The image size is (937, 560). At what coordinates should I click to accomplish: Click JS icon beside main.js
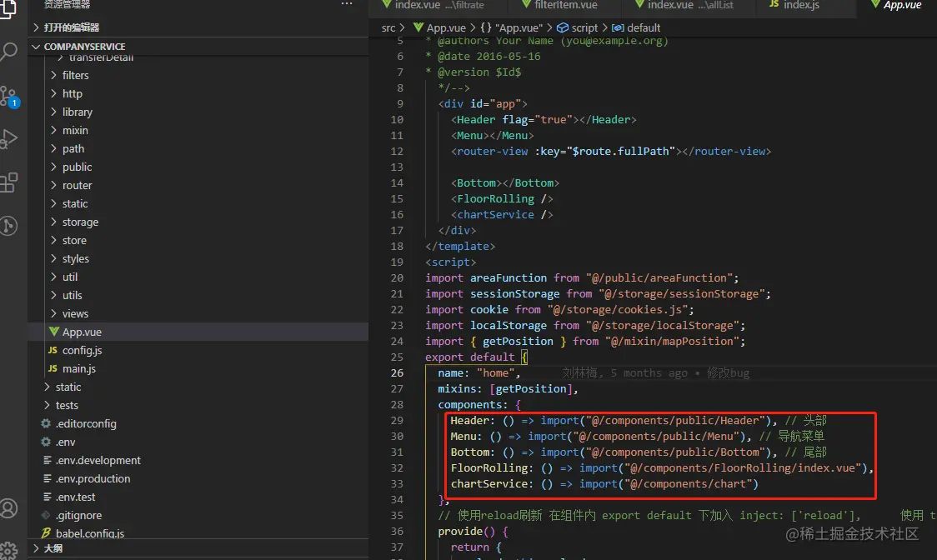click(x=53, y=369)
